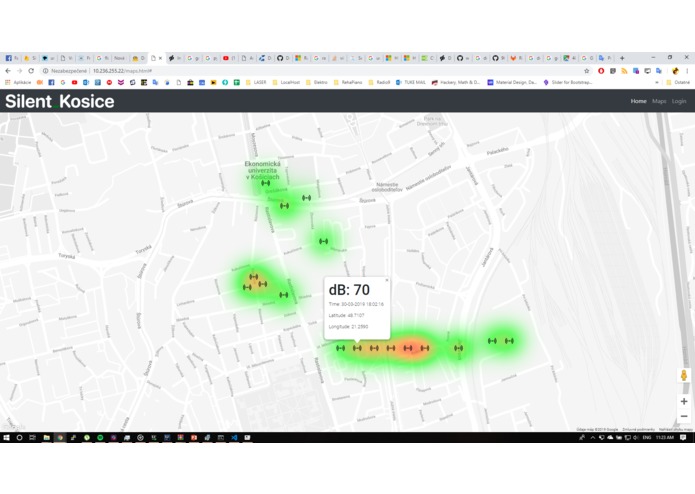Expand hidden bookmarks with the chevron
Image resolution: width=695 pixels, height=494 pixels.
pos(657,82)
